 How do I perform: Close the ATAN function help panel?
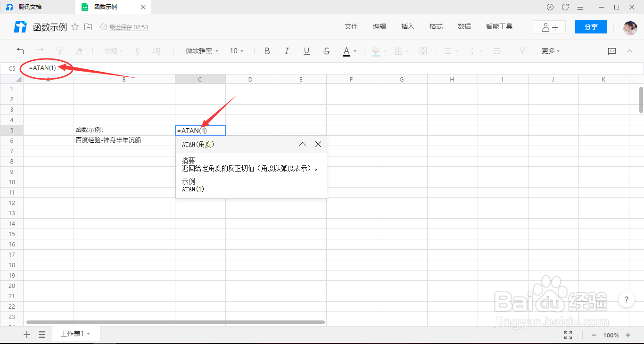318,144
